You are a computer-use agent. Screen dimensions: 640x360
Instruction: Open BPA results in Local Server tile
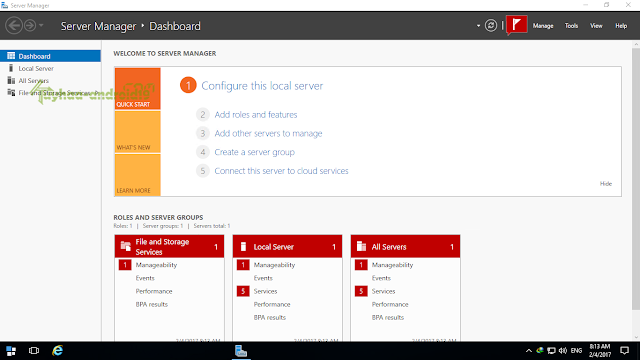point(269,317)
